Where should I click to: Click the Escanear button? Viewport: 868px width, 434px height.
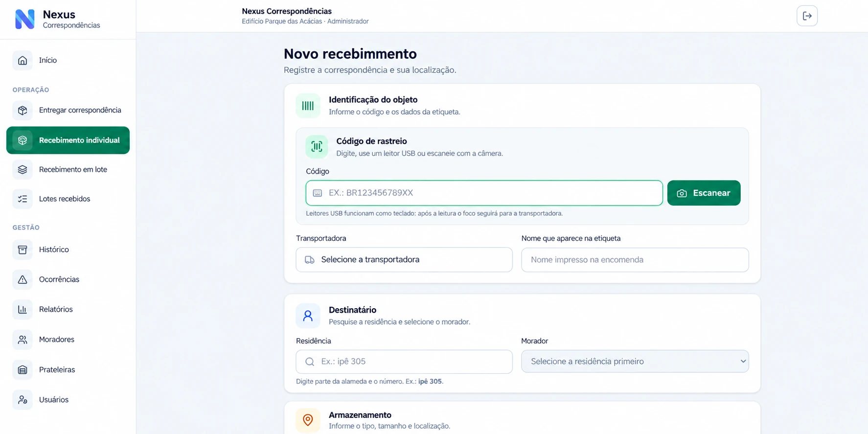click(704, 193)
